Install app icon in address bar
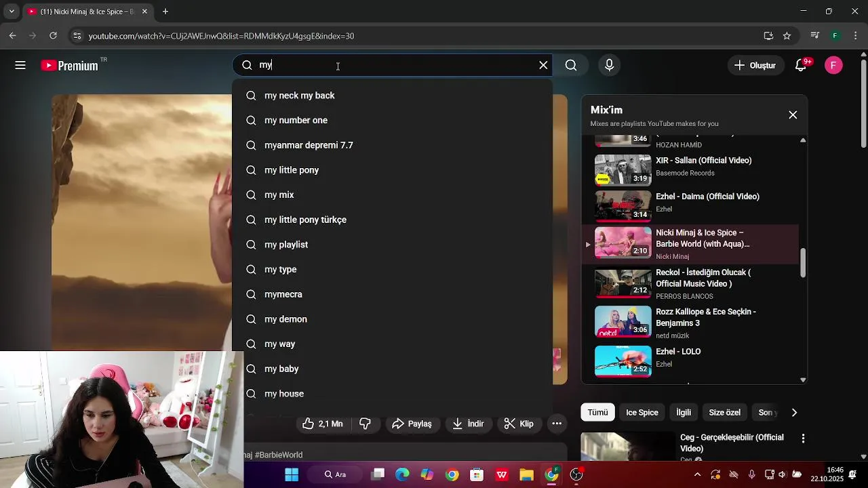 (x=768, y=36)
